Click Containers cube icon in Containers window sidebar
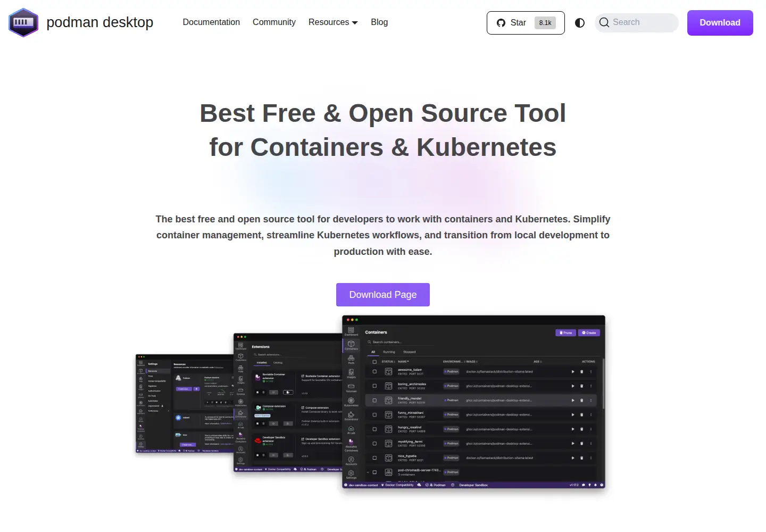 tap(351, 345)
